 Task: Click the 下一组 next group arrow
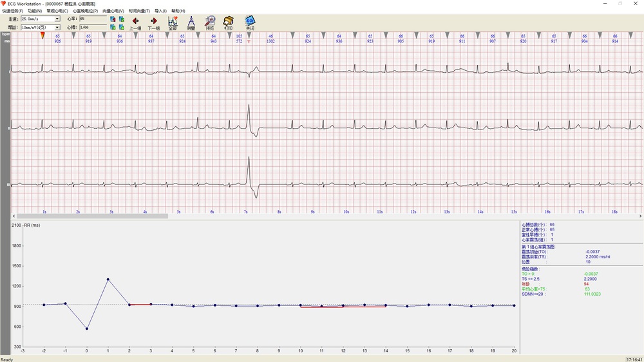[154, 23]
